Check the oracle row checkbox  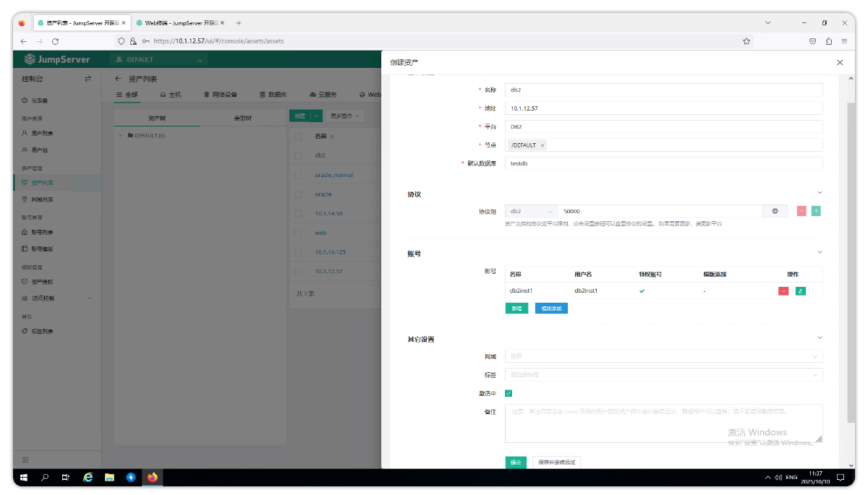(x=298, y=194)
